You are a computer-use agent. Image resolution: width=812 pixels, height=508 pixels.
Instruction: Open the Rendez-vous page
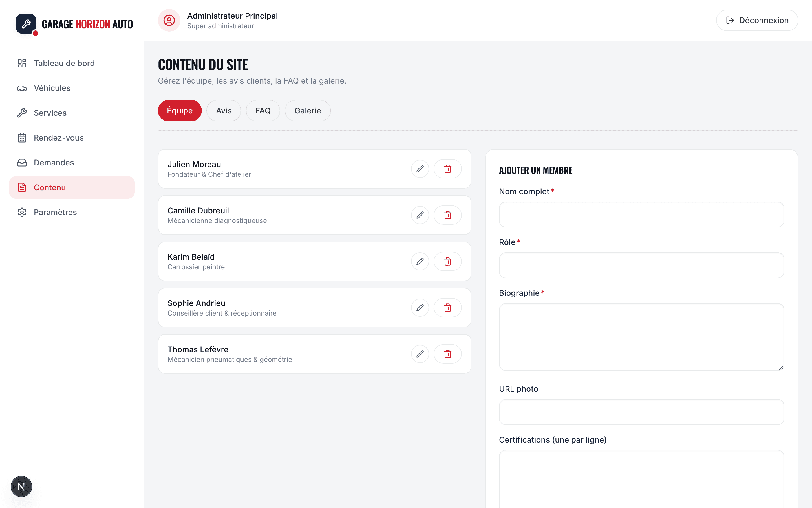72,138
